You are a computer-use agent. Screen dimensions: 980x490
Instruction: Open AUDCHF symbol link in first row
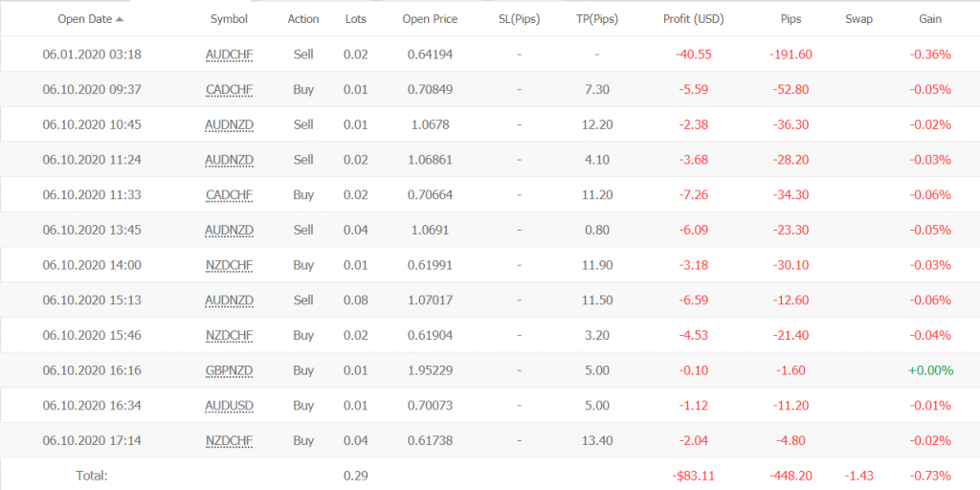click(x=229, y=55)
